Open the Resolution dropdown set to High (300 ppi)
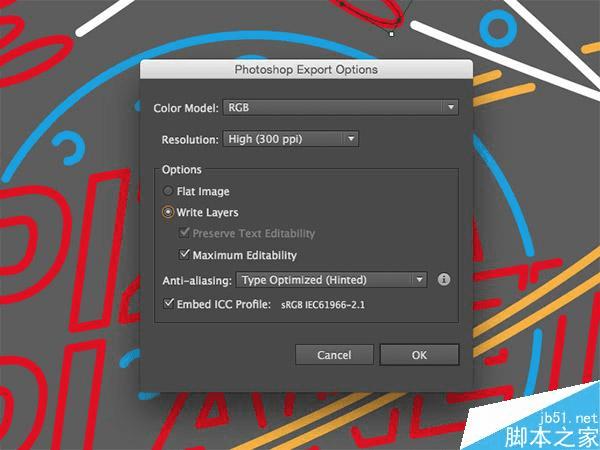 click(291, 139)
